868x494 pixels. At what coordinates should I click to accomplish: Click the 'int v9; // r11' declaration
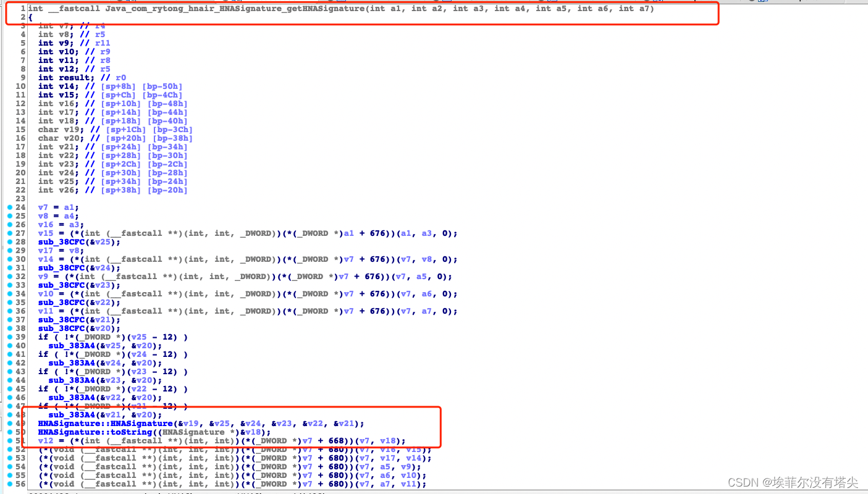click(x=74, y=43)
